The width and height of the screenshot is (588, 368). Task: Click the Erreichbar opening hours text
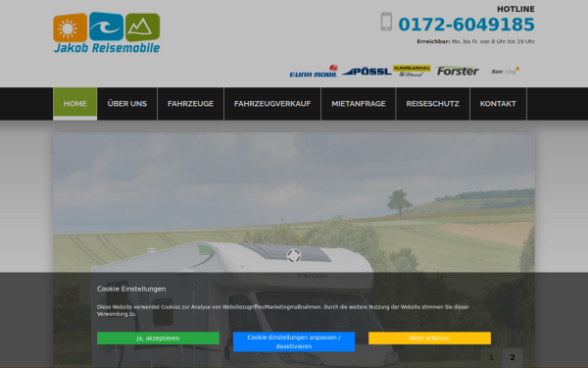(x=475, y=41)
